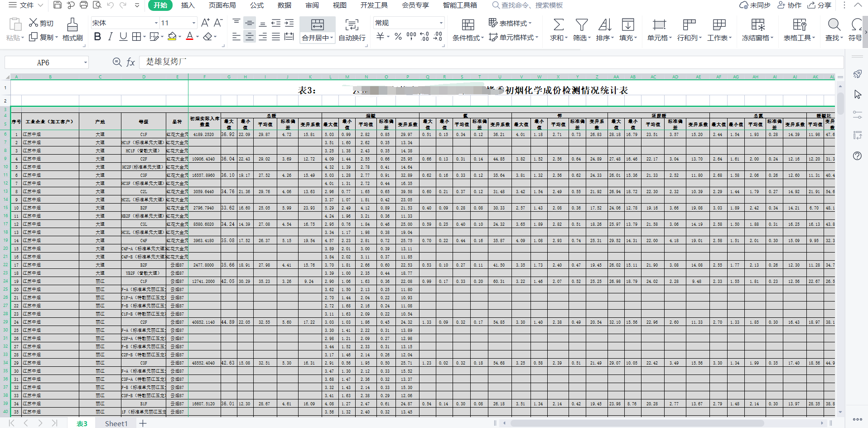This screenshot has height=428, width=868.
Task: Switch to the 页面布局 tab
Action: click(x=222, y=5)
